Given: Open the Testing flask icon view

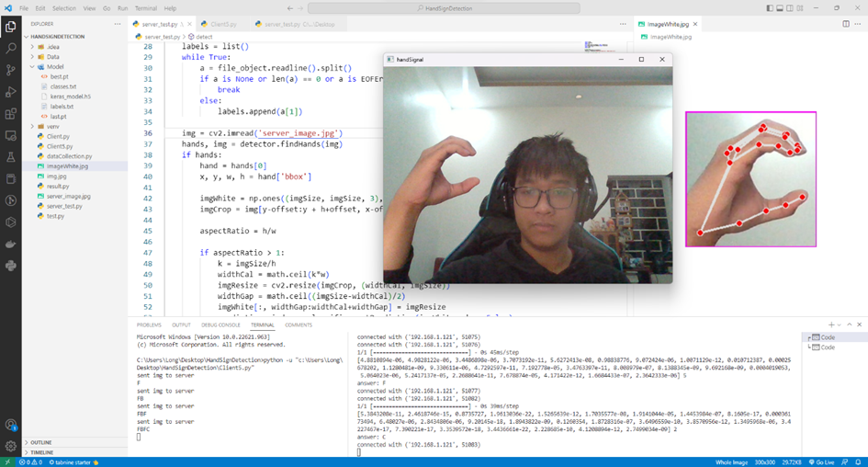Looking at the screenshot, I should click(10, 157).
